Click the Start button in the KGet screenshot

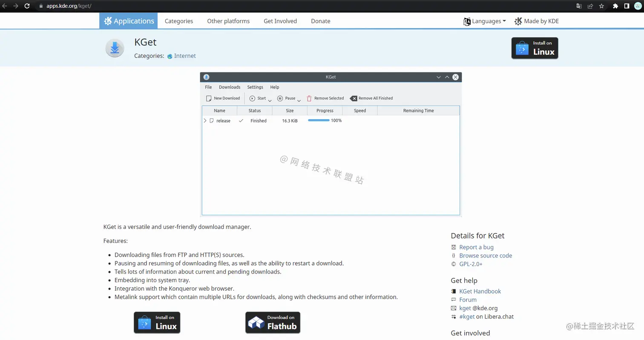[258, 98]
